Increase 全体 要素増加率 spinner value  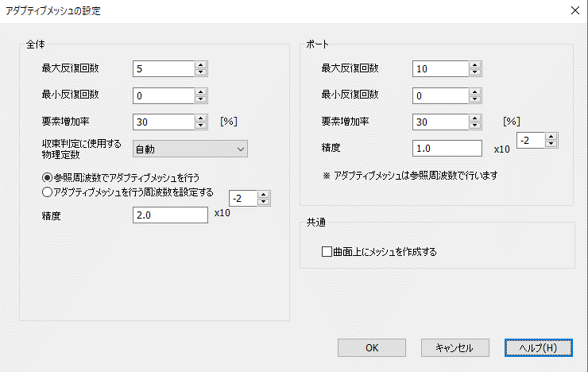coord(202,118)
